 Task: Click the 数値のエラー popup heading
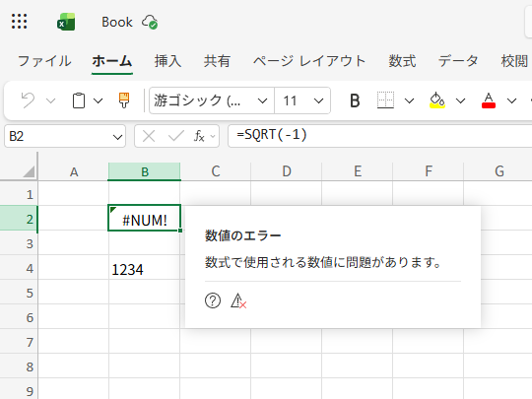pyautogui.click(x=243, y=235)
